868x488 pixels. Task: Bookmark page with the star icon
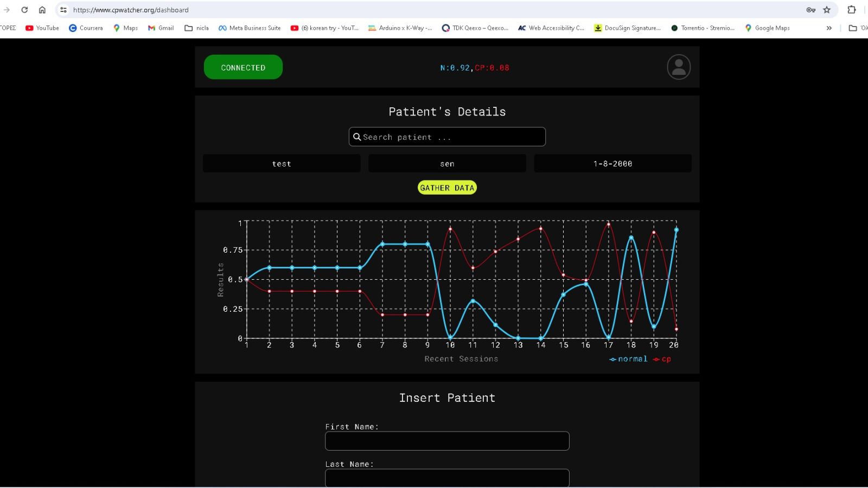[x=827, y=10]
